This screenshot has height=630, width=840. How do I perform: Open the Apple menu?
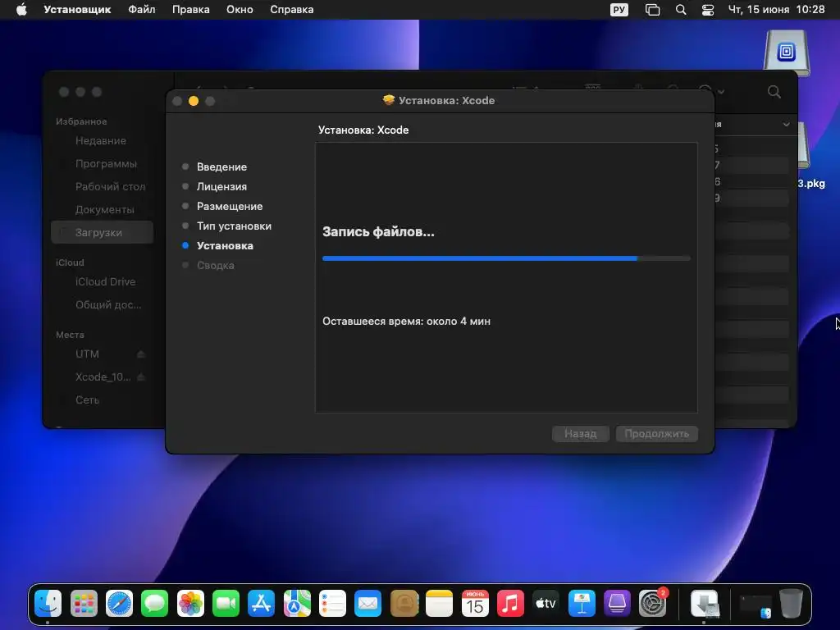click(x=21, y=9)
